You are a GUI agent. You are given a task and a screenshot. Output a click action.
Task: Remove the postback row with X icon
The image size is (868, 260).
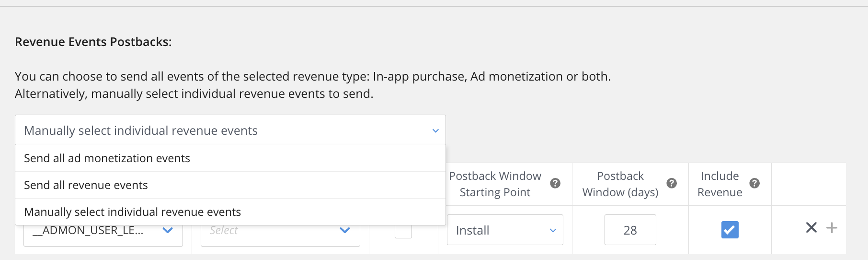coord(811,227)
